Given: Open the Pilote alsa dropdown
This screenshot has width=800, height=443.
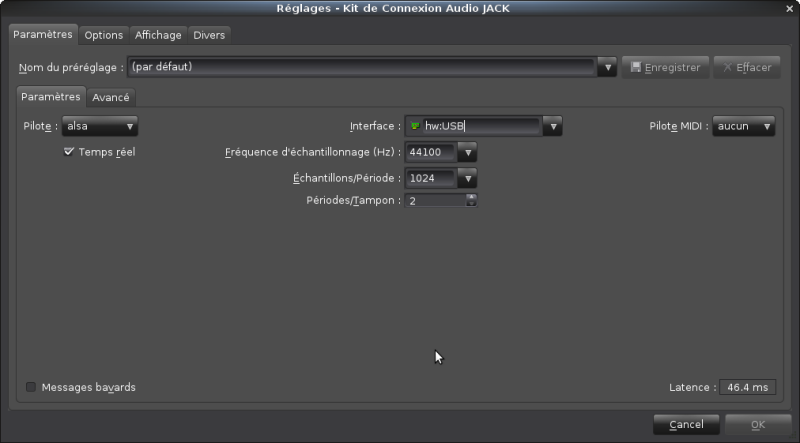Looking at the screenshot, I should pos(99,126).
